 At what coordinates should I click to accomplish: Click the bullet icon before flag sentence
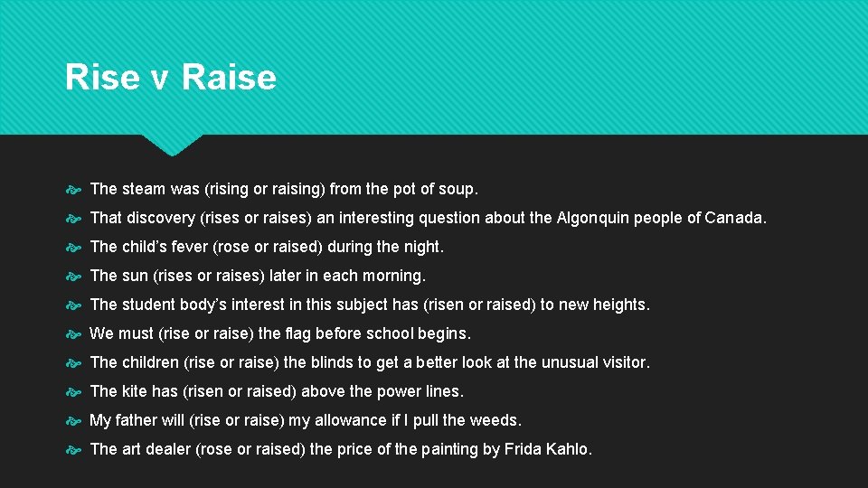[x=73, y=334]
